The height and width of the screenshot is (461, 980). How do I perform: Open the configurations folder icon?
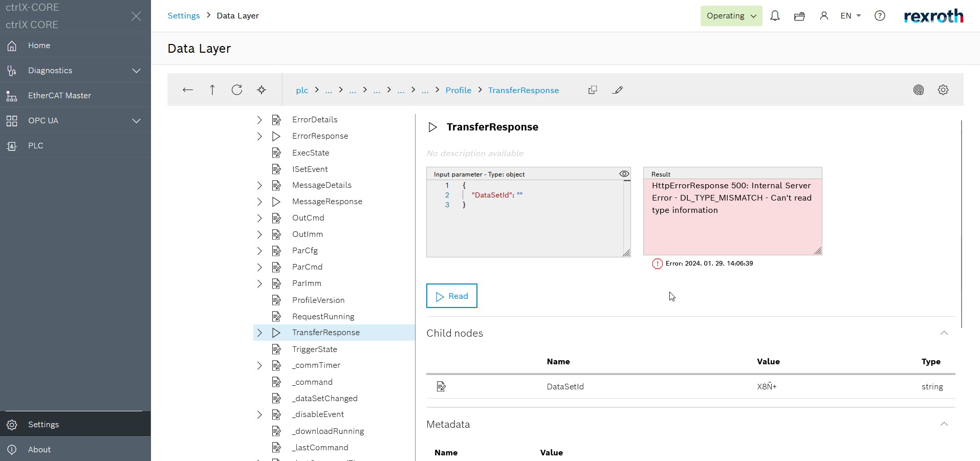tap(799, 16)
